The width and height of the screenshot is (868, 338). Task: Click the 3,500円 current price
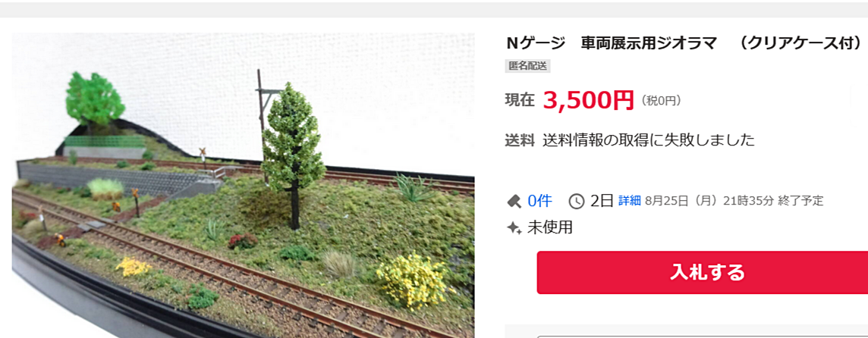588,100
